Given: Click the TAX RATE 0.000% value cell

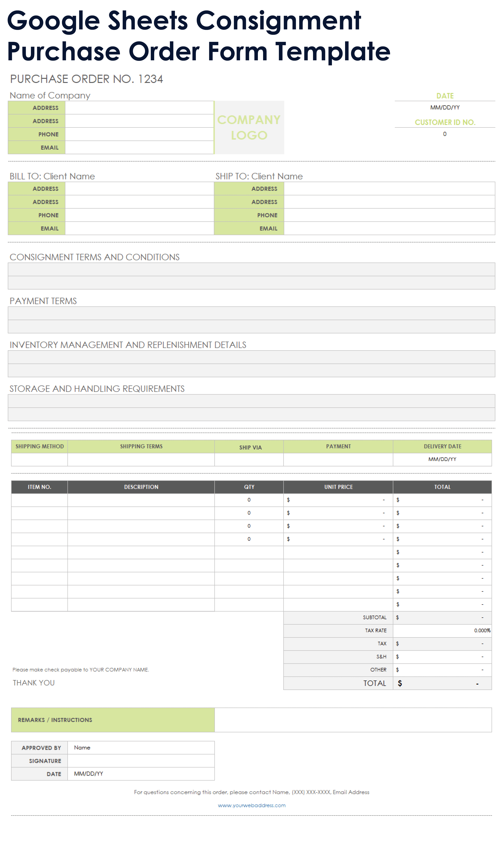Looking at the screenshot, I should [442, 630].
